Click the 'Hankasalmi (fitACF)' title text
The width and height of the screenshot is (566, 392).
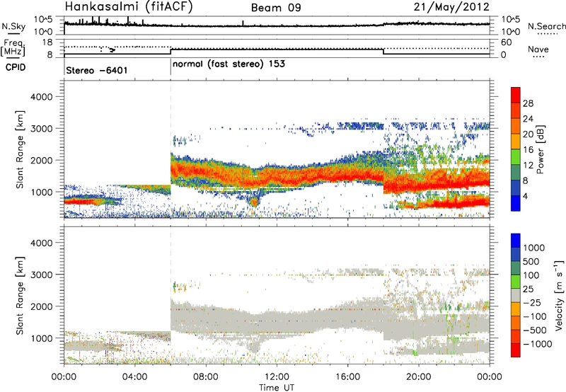coord(129,6)
